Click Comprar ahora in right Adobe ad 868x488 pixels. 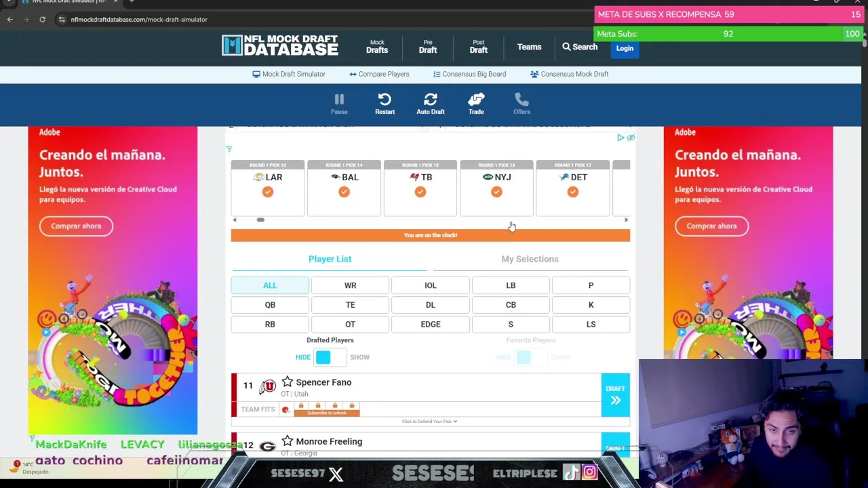click(711, 226)
